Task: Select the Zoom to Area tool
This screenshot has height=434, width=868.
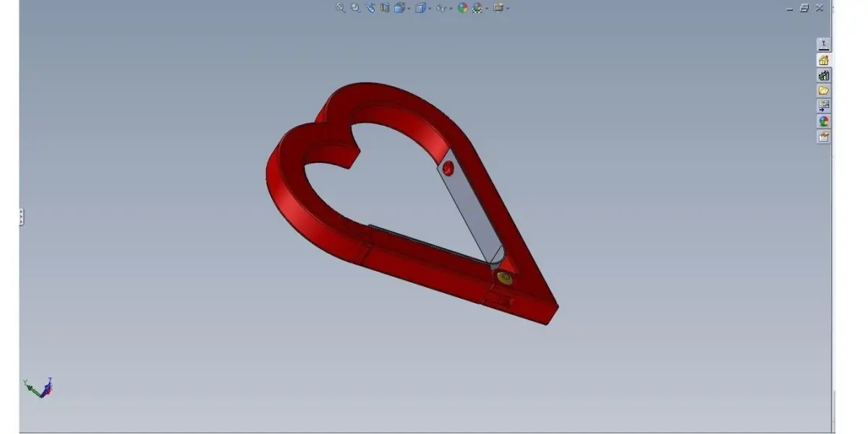Action: click(x=355, y=8)
